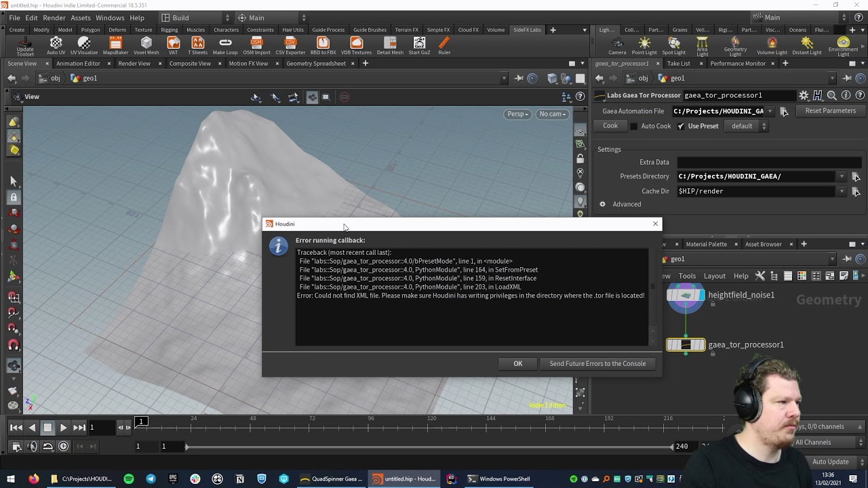This screenshot has height=488, width=868.
Task: Create a Geometry Light
Action: 735,47
